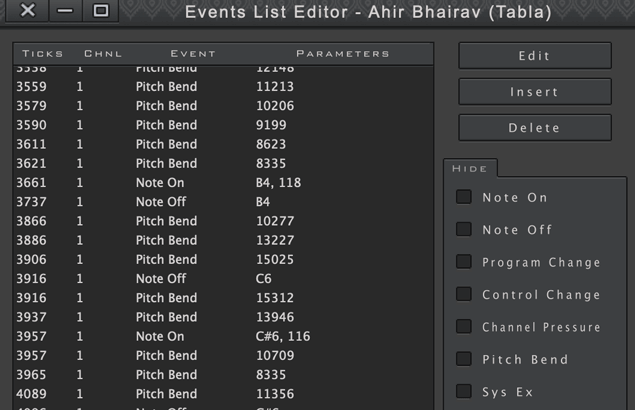Image resolution: width=635 pixels, height=410 pixels.
Task: Click the Parameters column header
Action: (342, 54)
